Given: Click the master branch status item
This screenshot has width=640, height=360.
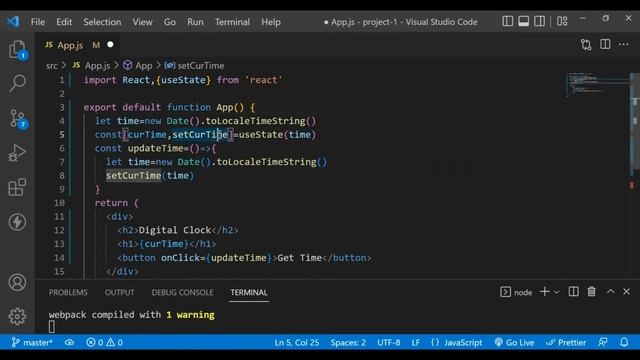Looking at the screenshot, I should (x=32, y=342).
